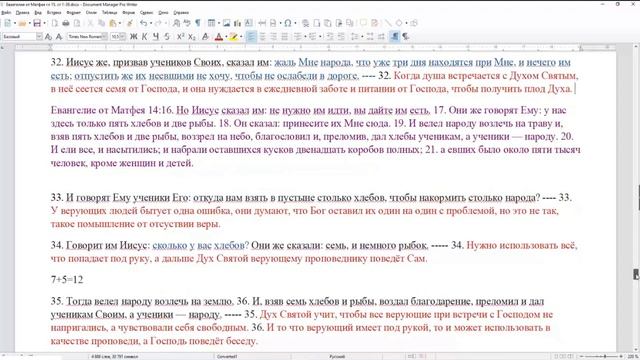
Task: Redo the last undone action
Action: pos(158,23)
